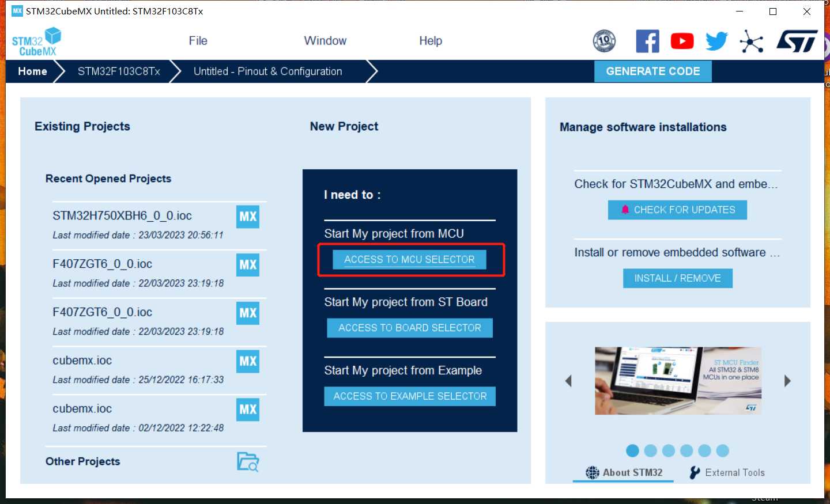Click the title bar MX application icon
Viewport: 830px width, 504px height.
point(17,11)
